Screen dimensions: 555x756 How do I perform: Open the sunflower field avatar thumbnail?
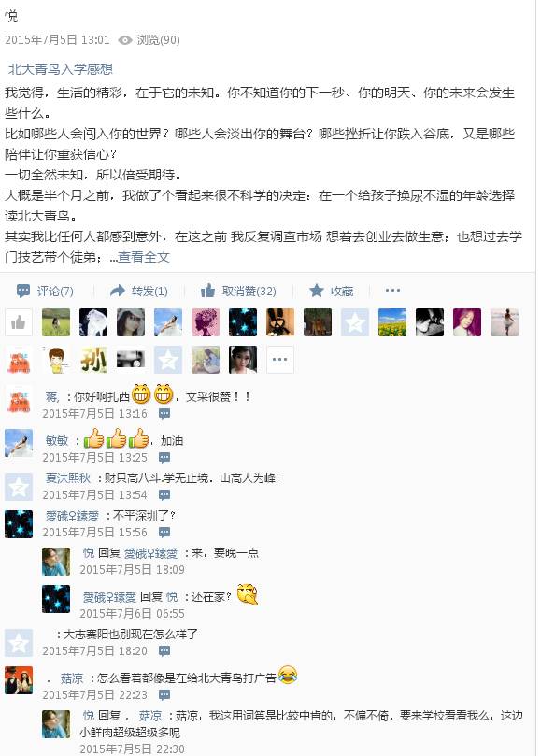coord(392,322)
